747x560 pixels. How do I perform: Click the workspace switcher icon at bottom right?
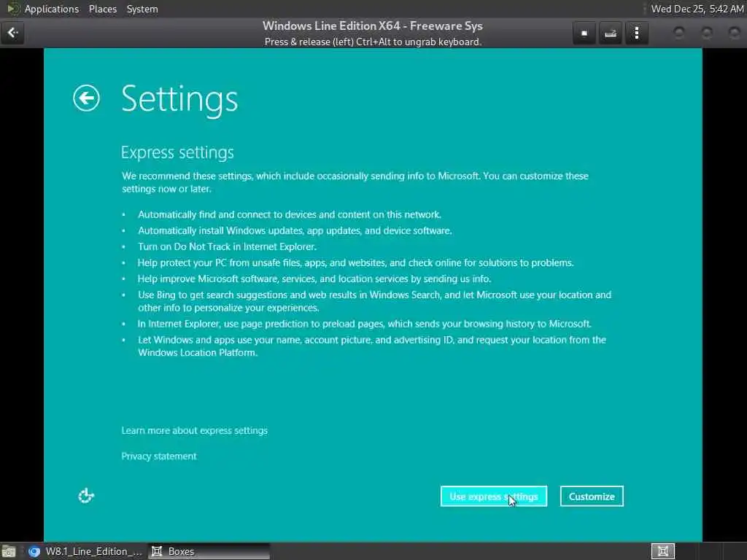click(662, 551)
